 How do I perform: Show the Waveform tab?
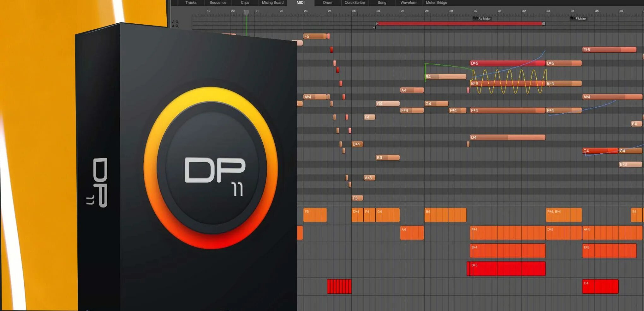coord(409,3)
